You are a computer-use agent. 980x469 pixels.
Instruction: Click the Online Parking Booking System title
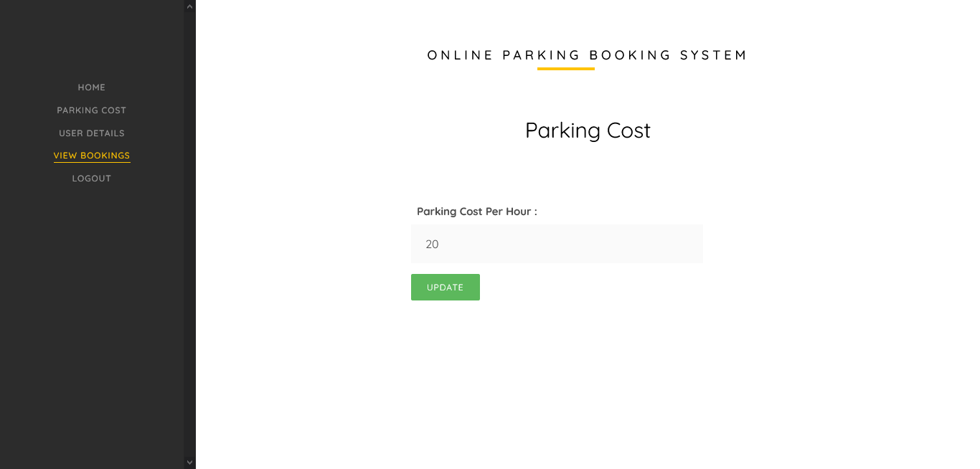pyautogui.click(x=587, y=55)
